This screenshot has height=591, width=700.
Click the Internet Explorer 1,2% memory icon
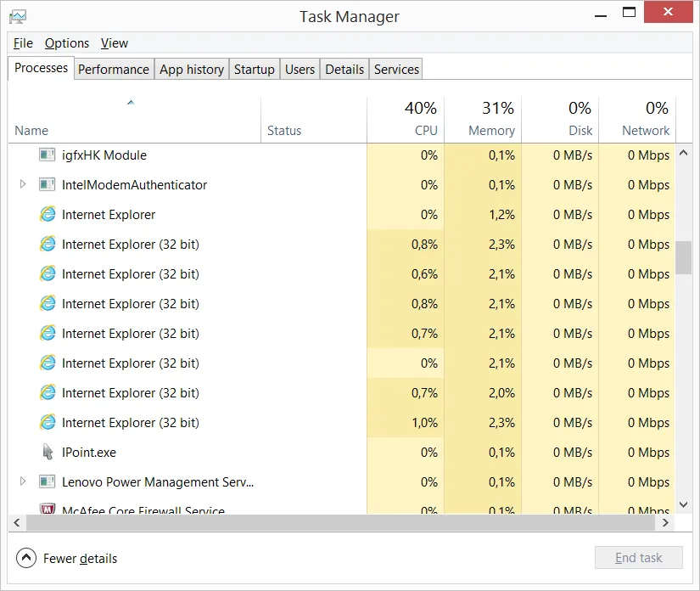[x=48, y=215]
